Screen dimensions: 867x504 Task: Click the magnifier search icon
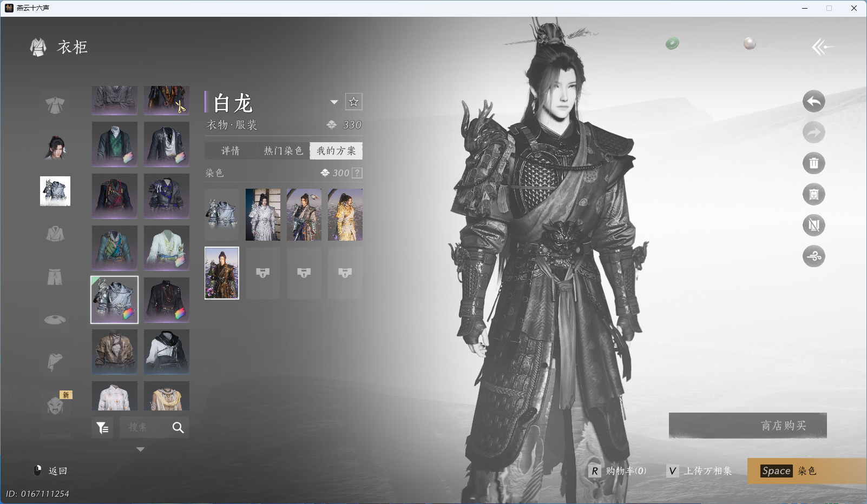click(178, 428)
